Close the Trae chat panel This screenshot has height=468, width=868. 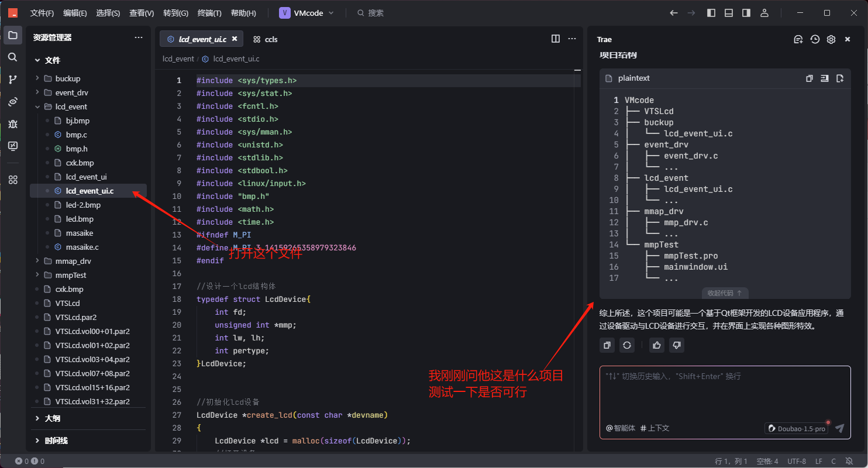pyautogui.click(x=848, y=39)
